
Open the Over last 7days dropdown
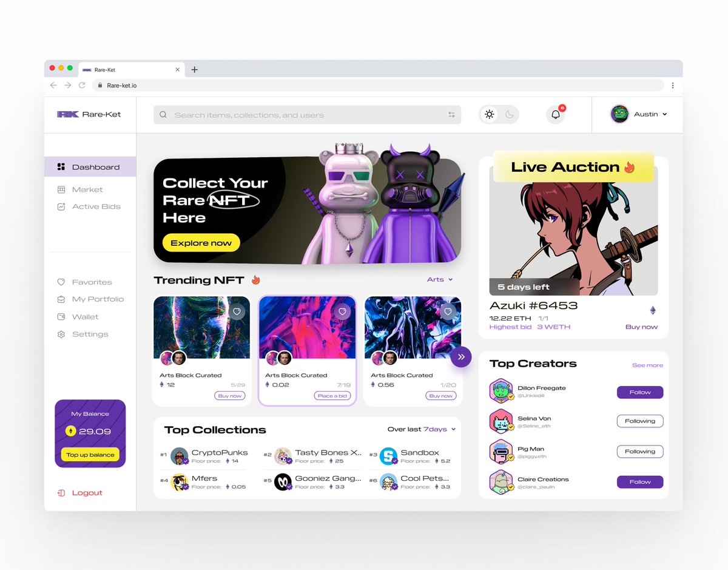click(x=422, y=429)
